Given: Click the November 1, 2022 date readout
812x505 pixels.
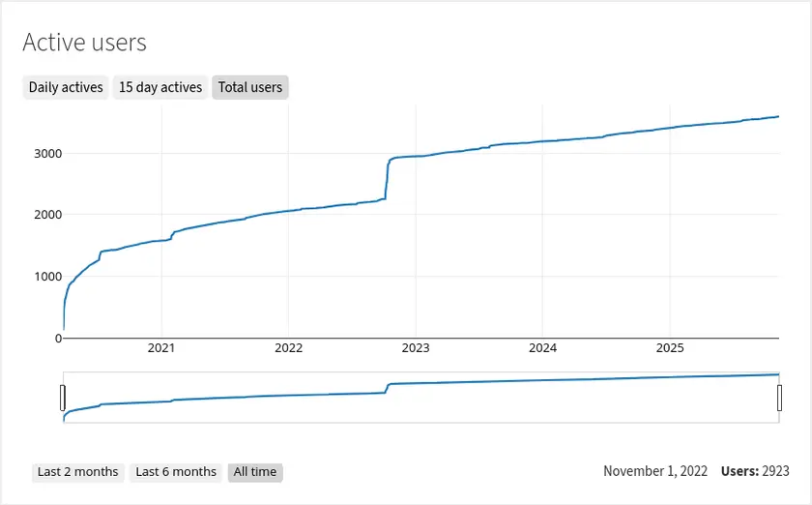Looking at the screenshot, I should pos(656,472).
